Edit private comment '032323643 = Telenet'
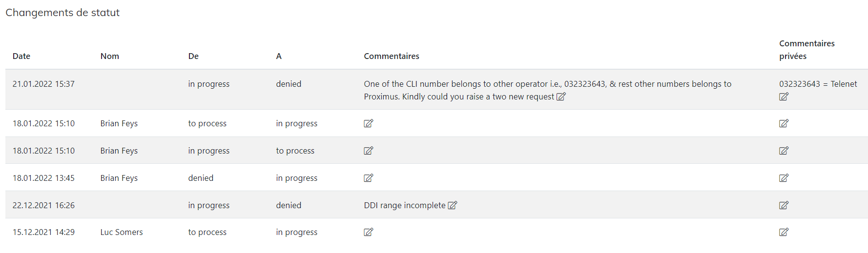 pos(784,97)
